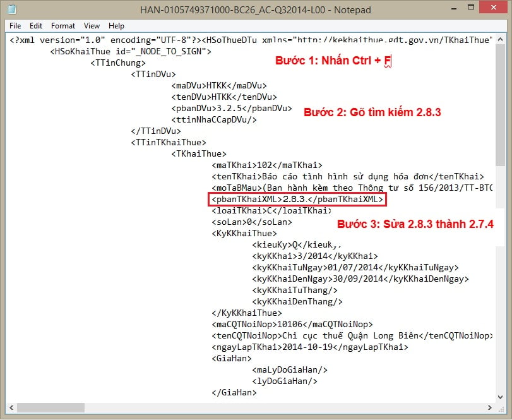512x420 pixels.
Task: Click the vertical scrollbar thumb
Action: pos(500,105)
